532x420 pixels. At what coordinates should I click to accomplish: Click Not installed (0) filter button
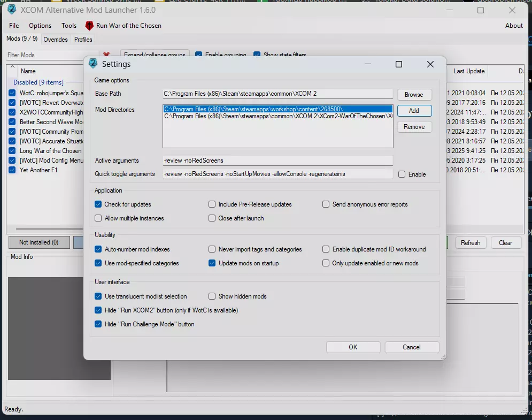(38, 242)
